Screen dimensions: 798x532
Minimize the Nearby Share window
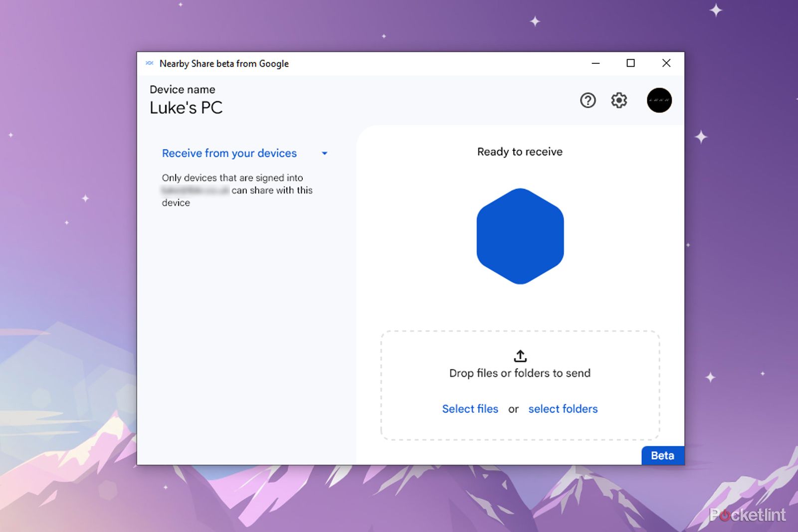point(596,63)
